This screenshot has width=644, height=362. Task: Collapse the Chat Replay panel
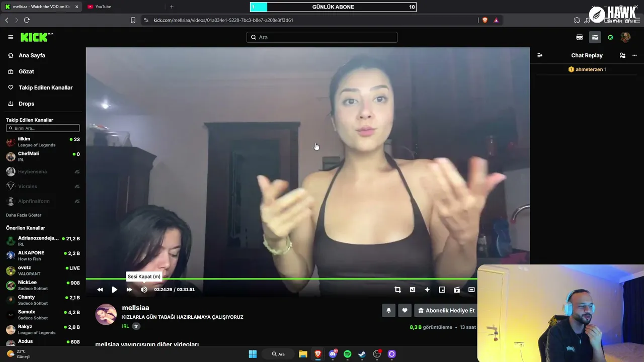point(540,55)
